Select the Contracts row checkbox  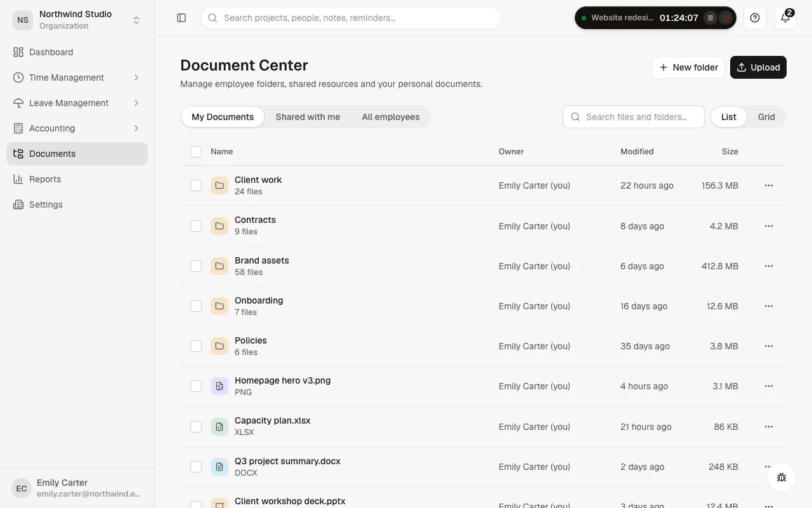click(x=196, y=226)
